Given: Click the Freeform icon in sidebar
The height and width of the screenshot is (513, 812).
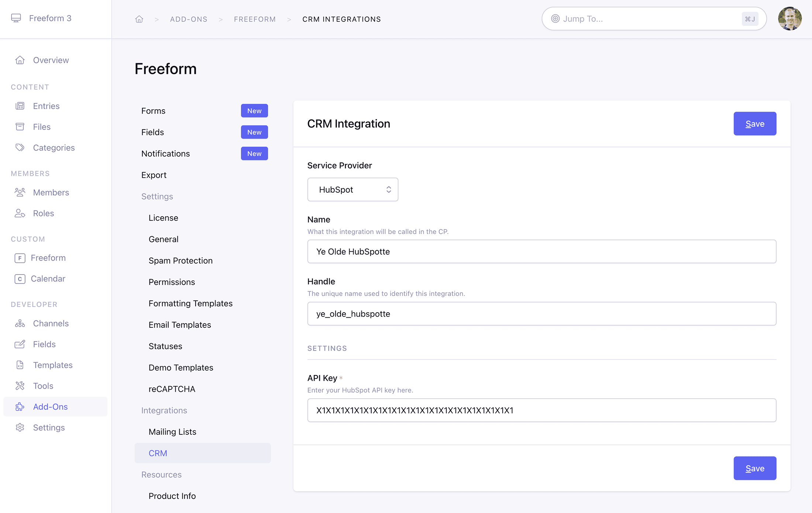Looking at the screenshot, I should coord(20,258).
